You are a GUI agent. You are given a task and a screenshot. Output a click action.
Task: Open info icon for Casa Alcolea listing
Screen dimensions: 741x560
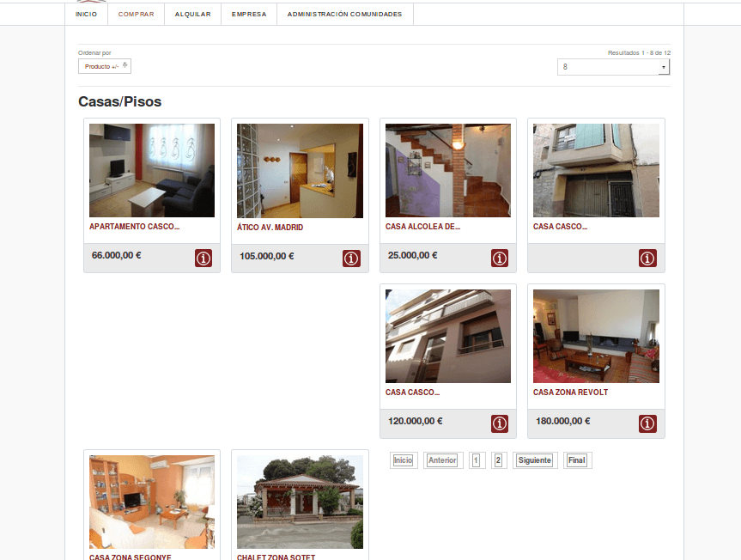pos(500,259)
